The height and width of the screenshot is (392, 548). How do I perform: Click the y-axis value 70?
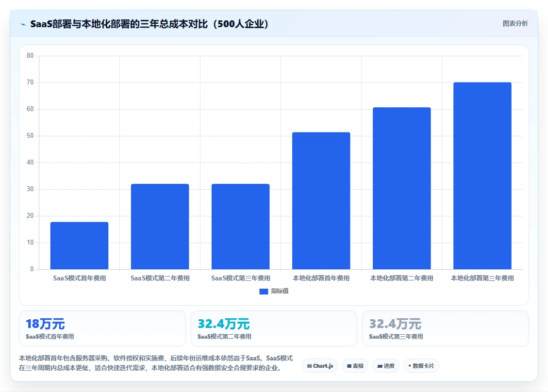pos(30,82)
